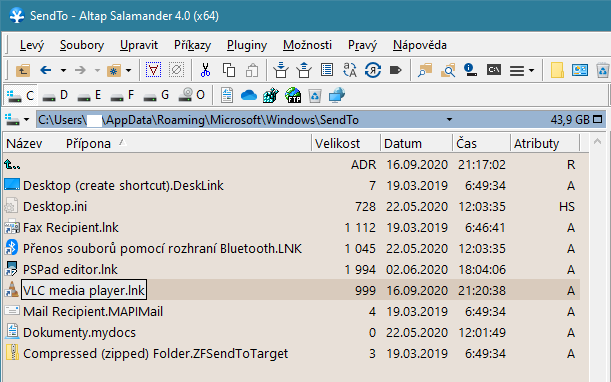Click the grey Forward arrow
This screenshot has height=382, width=611.
click(80, 71)
